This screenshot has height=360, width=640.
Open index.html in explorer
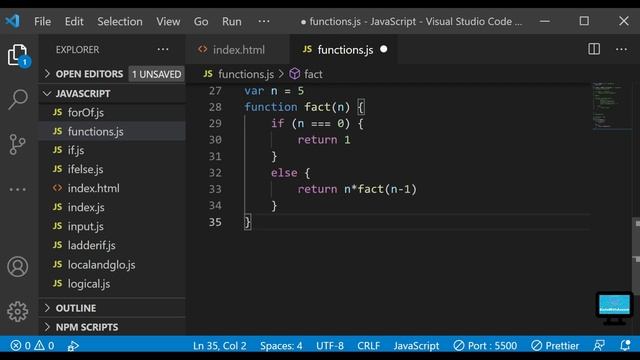pyautogui.click(x=112, y=188)
